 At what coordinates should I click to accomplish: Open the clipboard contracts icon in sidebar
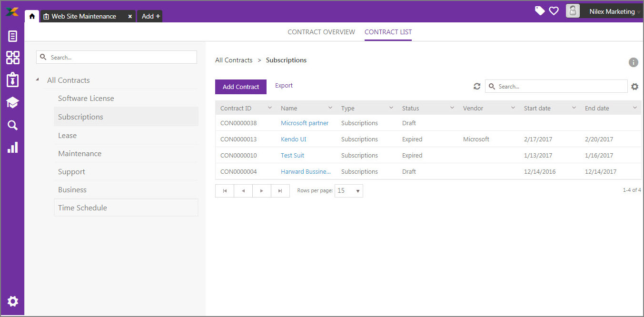(13, 80)
